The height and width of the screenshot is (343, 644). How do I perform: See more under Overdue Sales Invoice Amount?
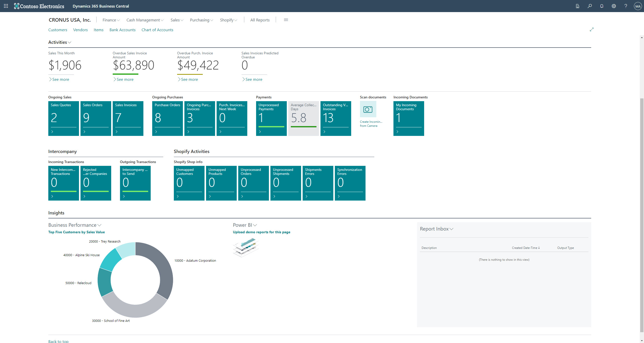124,79
